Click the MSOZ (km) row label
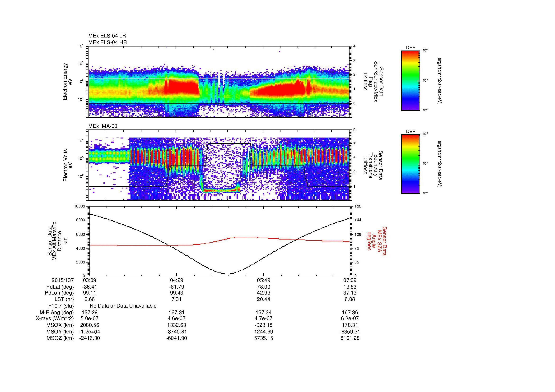 click(x=60, y=338)
